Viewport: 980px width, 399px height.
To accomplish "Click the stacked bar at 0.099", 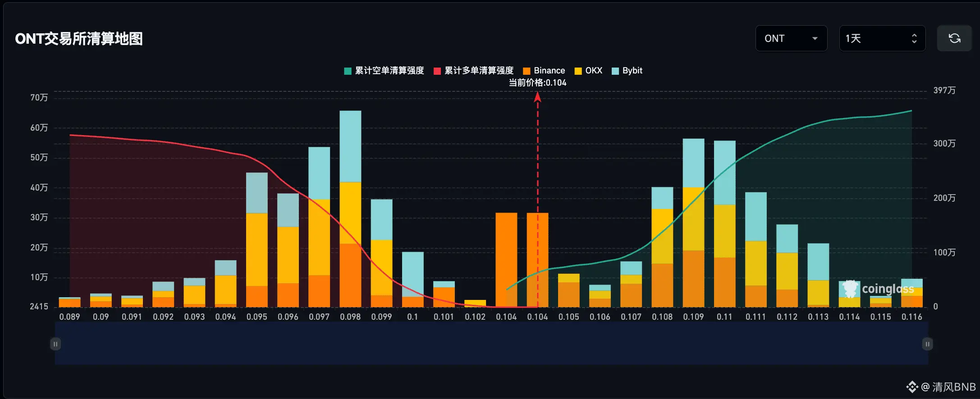I will coord(381,253).
